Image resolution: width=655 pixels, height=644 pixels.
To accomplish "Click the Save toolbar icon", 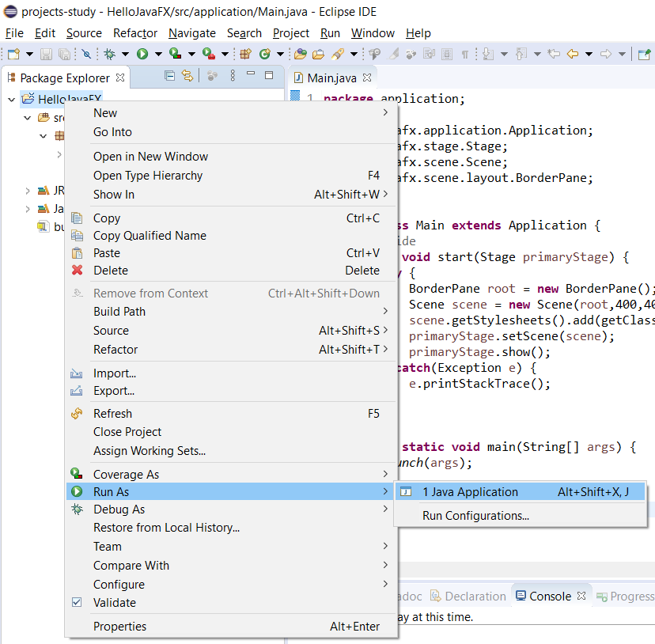I will (46, 54).
